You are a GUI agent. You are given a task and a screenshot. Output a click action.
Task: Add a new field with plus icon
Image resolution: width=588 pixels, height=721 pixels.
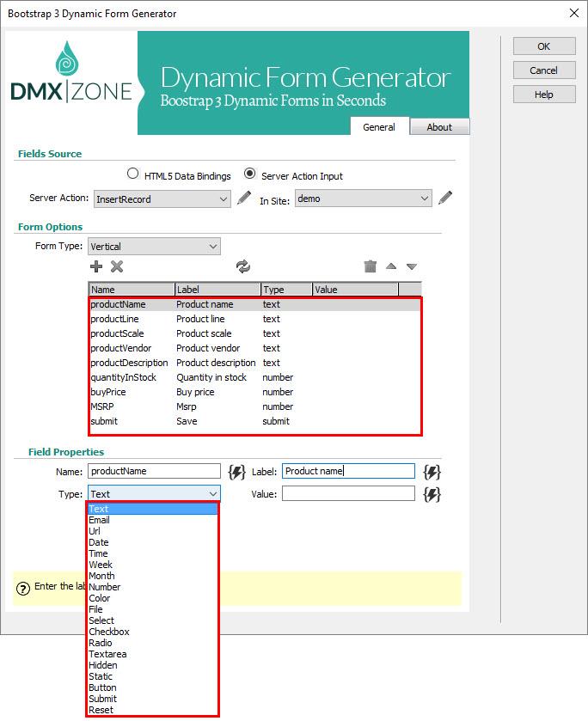[x=96, y=266]
